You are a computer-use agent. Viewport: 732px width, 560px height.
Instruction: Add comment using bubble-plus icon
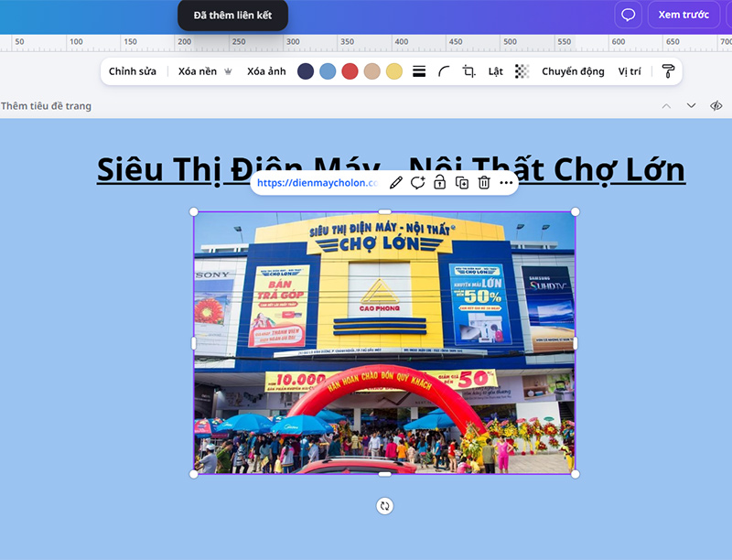[x=418, y=183]
